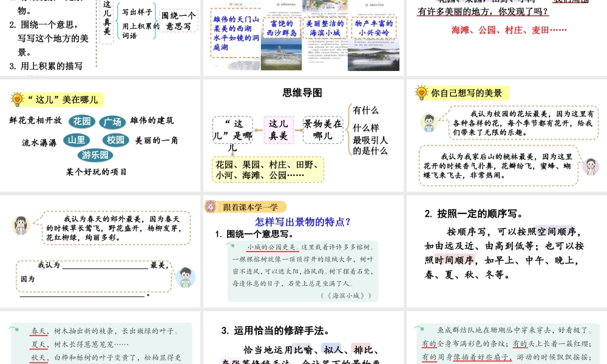Click the pink 这儿真美 box in mind map

click(279, 130)
